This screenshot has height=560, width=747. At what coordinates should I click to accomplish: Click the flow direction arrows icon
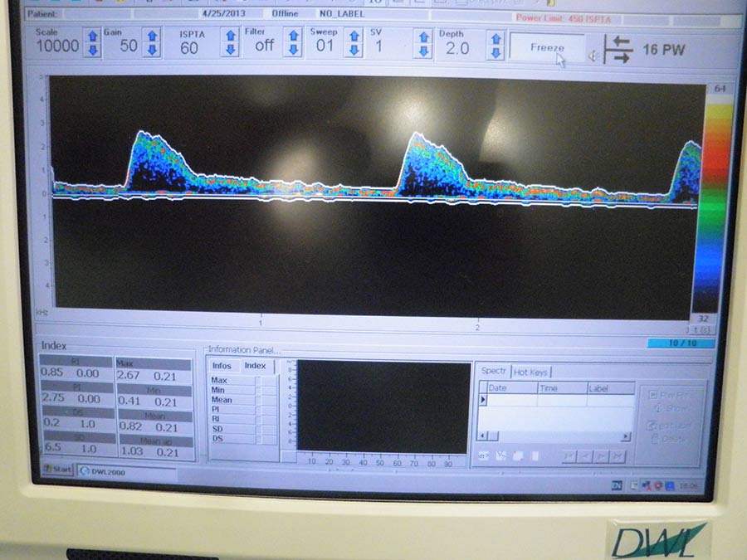pos(618,50)
